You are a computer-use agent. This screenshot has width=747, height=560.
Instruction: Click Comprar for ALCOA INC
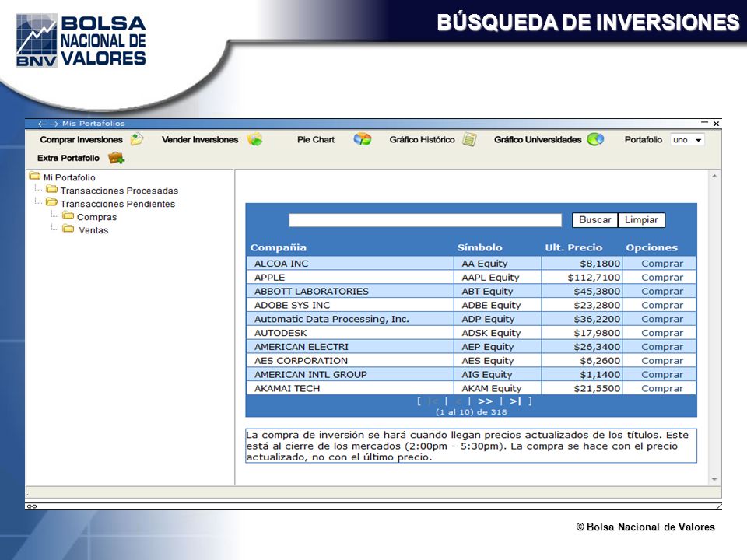662,264
